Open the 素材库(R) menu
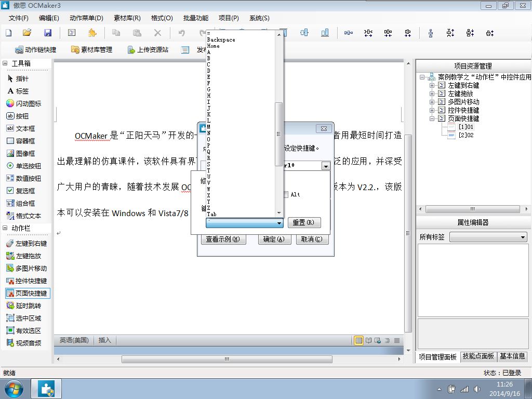 point(127,18)
